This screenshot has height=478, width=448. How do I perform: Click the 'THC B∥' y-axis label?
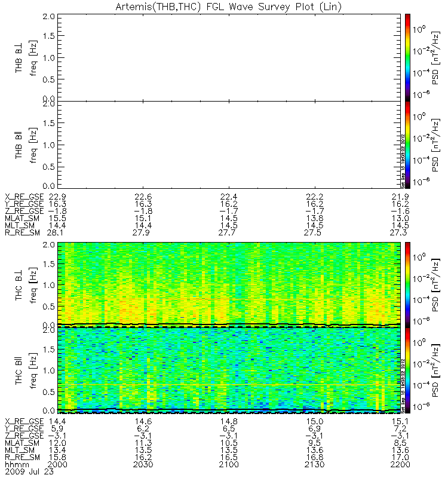pyautogui.click(x=19, y=370)
